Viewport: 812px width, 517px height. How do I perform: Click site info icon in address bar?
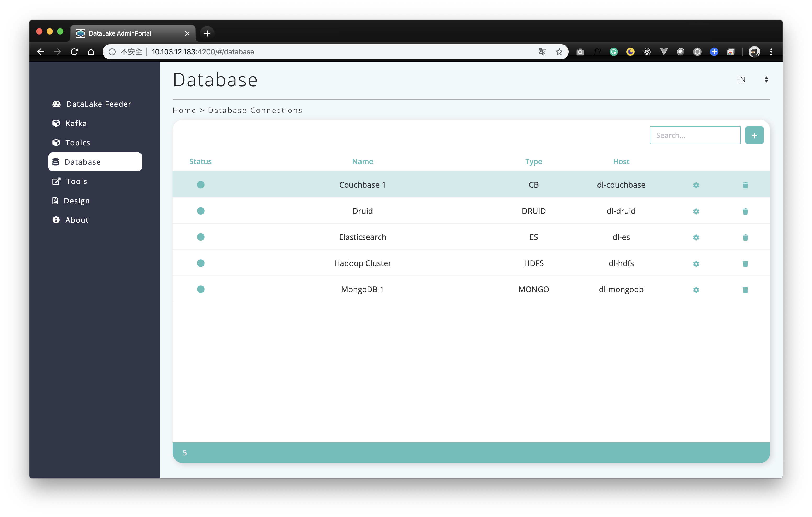point(112,51)
